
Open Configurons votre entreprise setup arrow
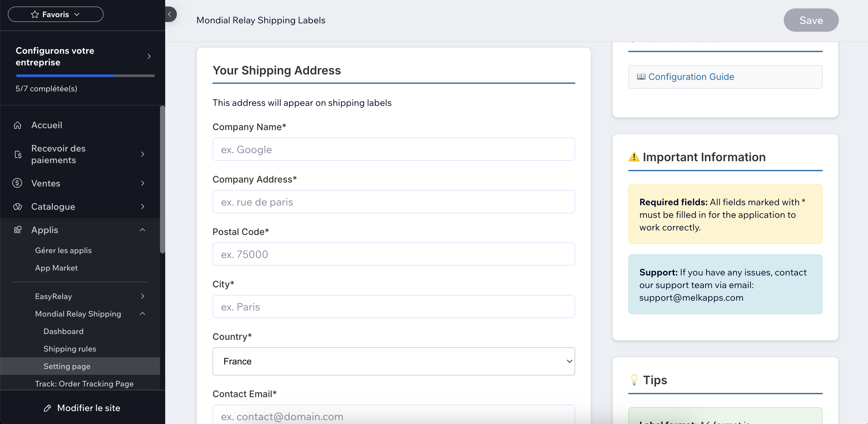point(149,56)
